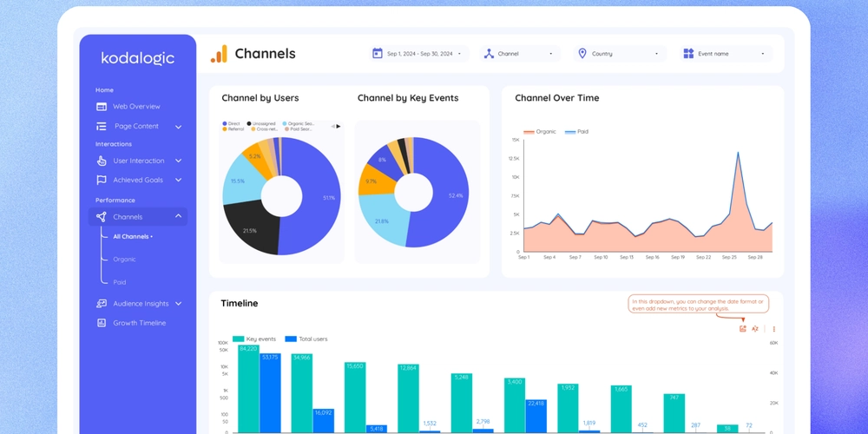Open Web Overview page
Image resolution: width=868 pixels, height=434 pixels.
click(138, 106)
